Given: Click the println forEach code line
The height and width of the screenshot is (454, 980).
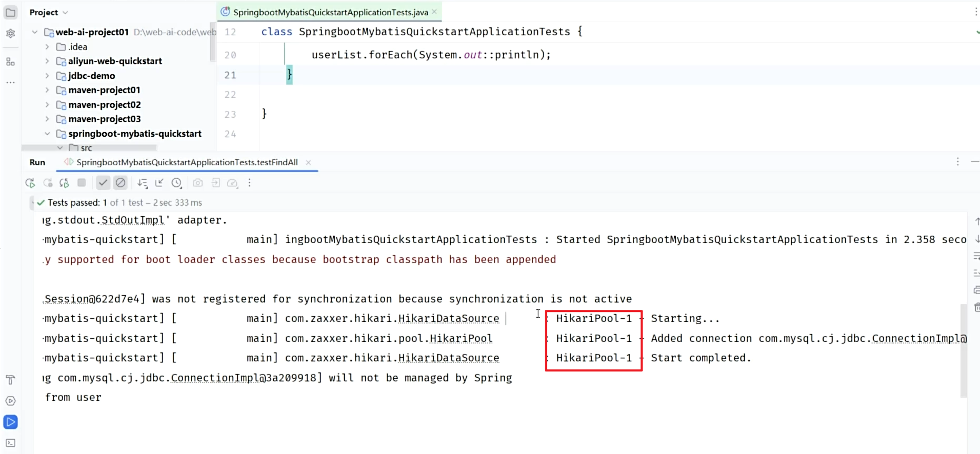Looking at the screenshot, I should [431, 55].
